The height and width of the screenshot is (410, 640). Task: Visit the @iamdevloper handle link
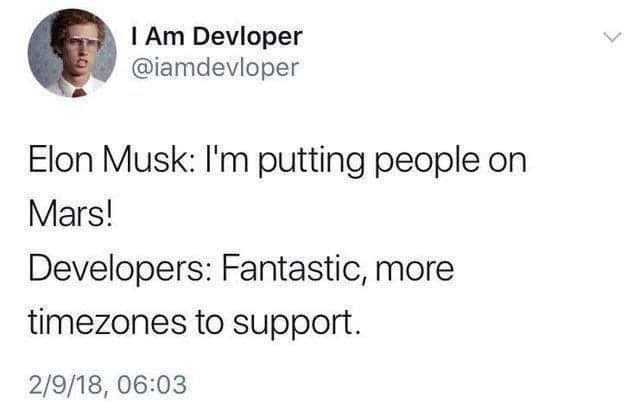[215, 67]
